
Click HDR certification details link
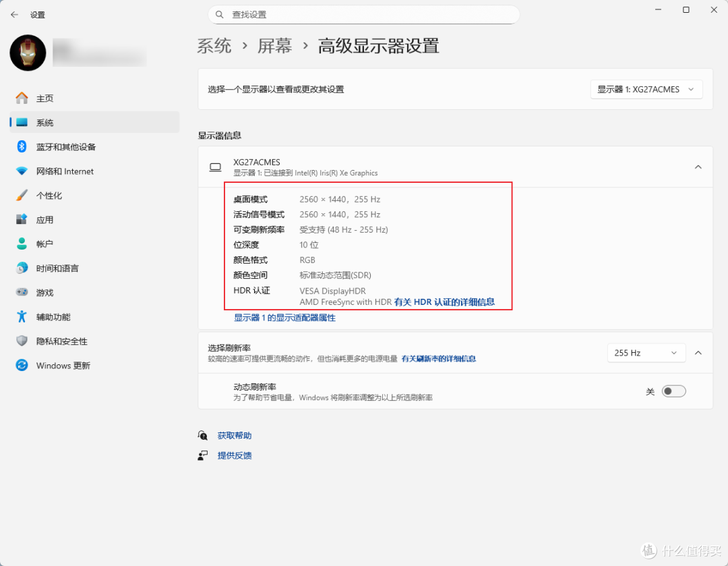click(x=444, y=302)
